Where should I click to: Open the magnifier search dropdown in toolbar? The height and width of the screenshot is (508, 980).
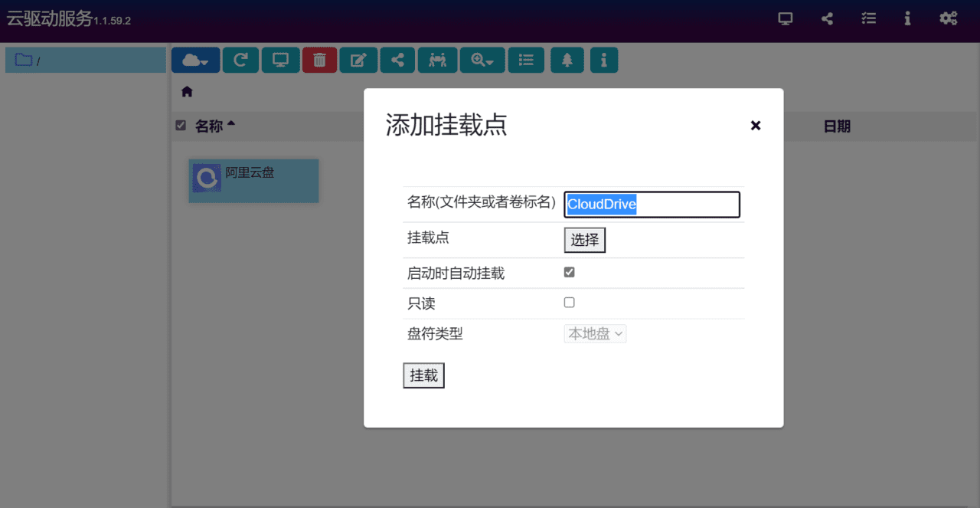(x=482, y=61)
